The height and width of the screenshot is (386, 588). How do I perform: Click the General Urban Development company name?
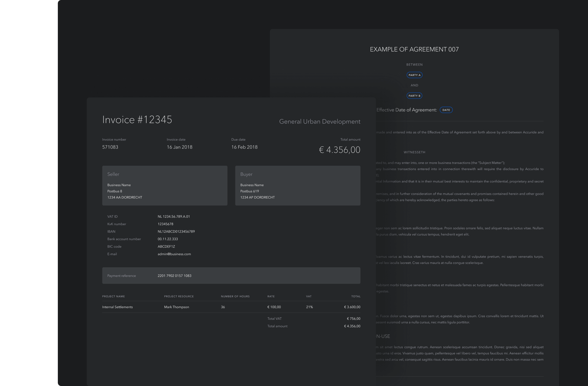(320, 121)
